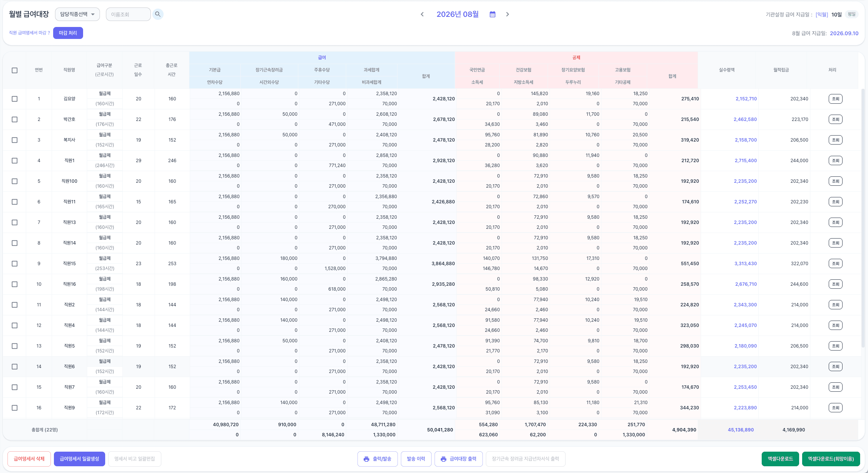
Task: Click the 평일 payday setting badge
Action: coord(852,14)
